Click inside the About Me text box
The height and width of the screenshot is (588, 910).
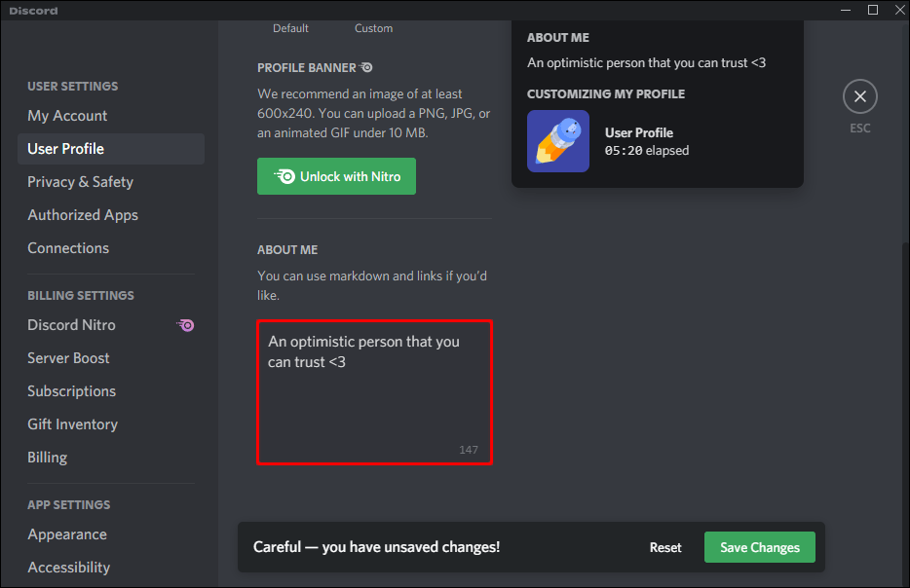point(375,392)
